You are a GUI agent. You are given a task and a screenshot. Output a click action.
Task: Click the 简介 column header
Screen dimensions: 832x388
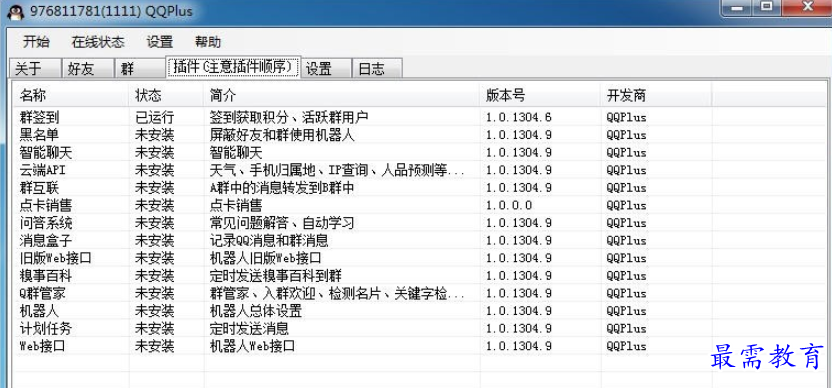pyautogui.click(x=342, y=96)
